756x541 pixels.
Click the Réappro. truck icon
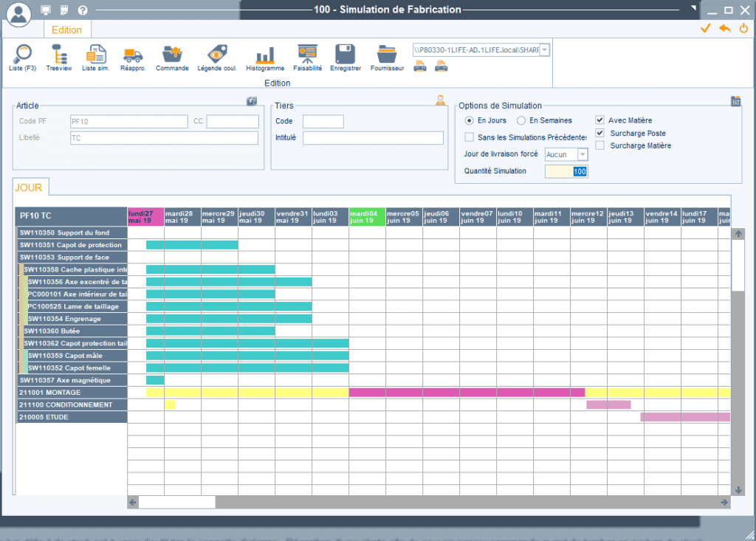(x=133, y=58)
